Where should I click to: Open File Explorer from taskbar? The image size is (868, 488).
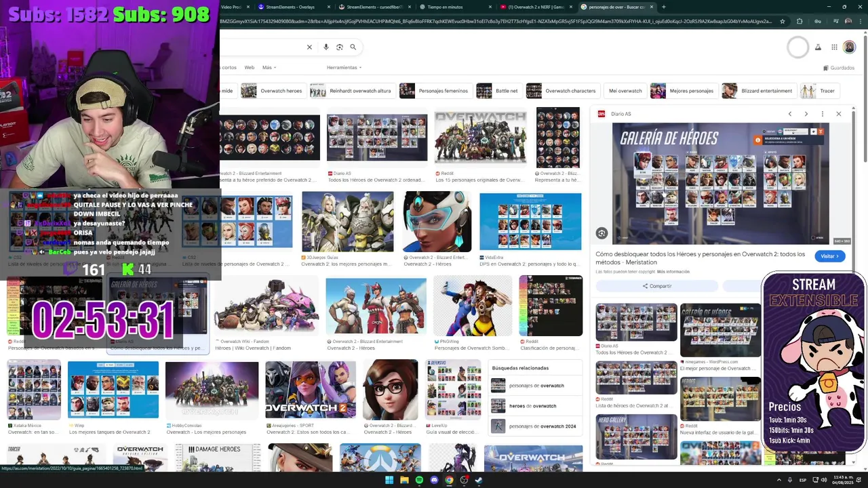404,480
